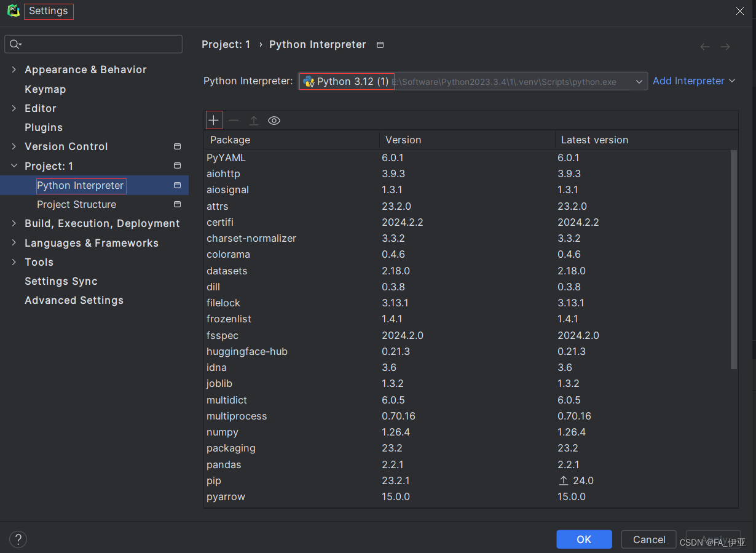Click the Version column header

click(x=467, y=140)
